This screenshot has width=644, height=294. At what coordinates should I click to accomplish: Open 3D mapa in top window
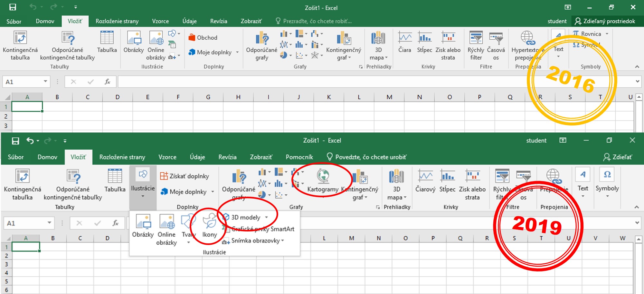(x=378, y=46)
